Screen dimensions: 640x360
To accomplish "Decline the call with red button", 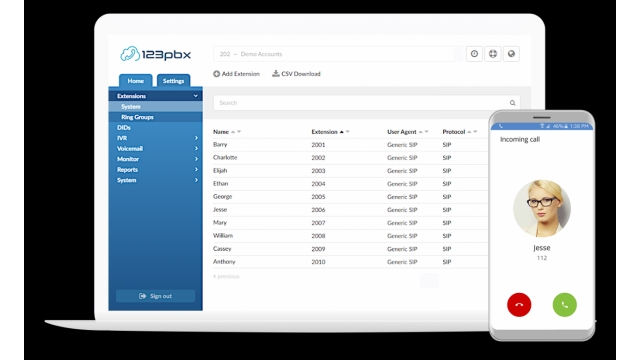I will 519,304.
